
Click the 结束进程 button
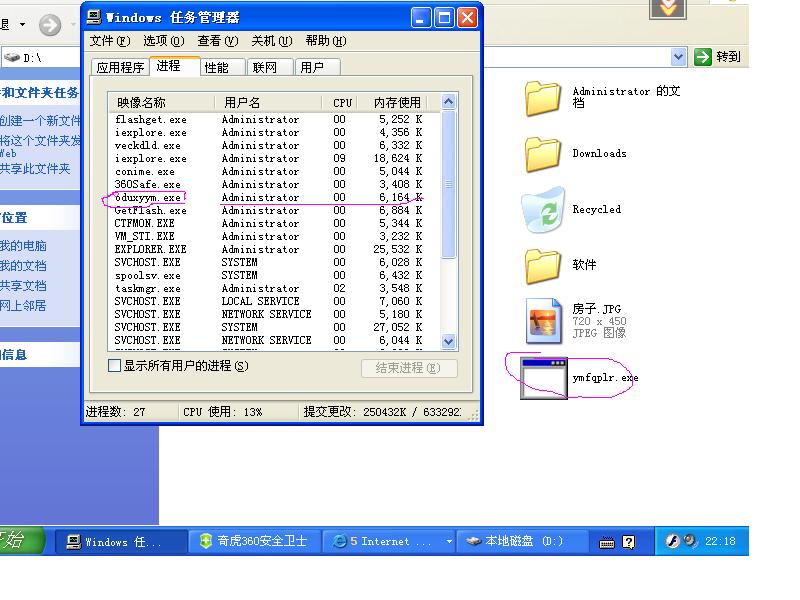[409, 368]
